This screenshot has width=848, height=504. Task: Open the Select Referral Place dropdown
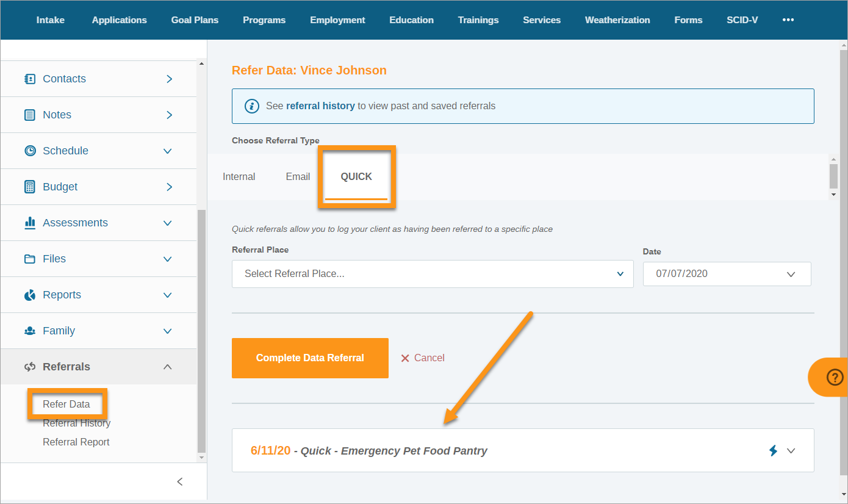click(432, 274)
